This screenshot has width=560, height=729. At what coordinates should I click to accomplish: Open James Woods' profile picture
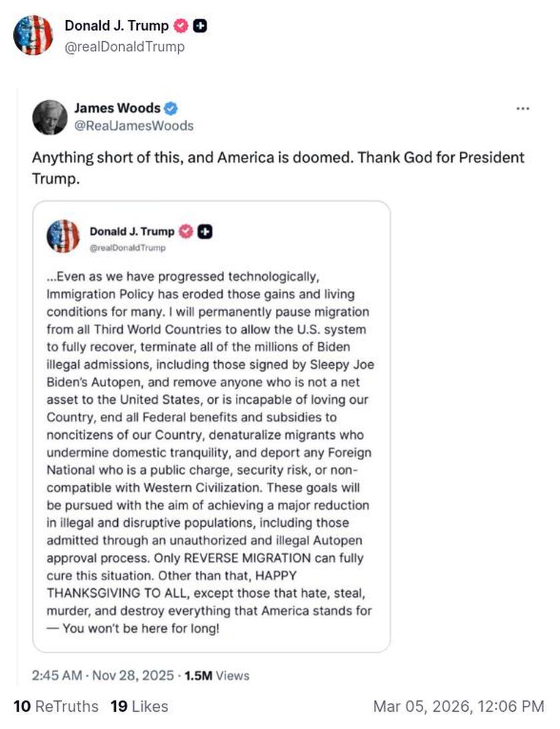[x=50, y=117]
